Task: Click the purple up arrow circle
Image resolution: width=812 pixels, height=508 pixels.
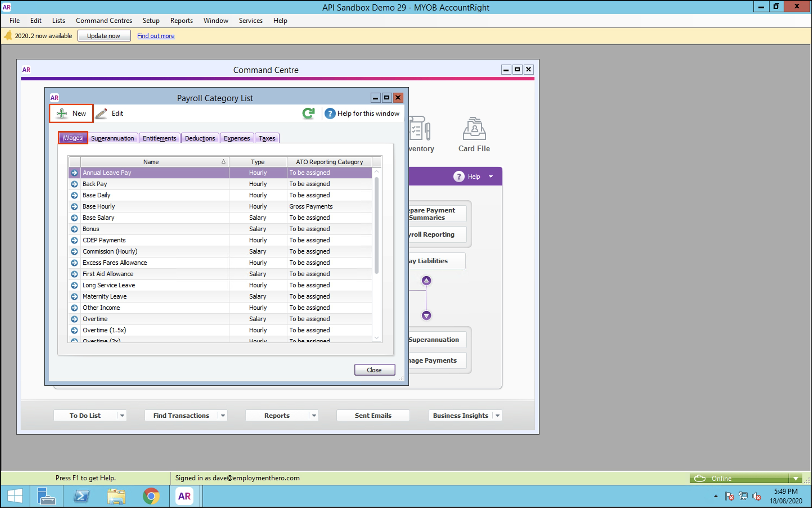Action: 426,281
